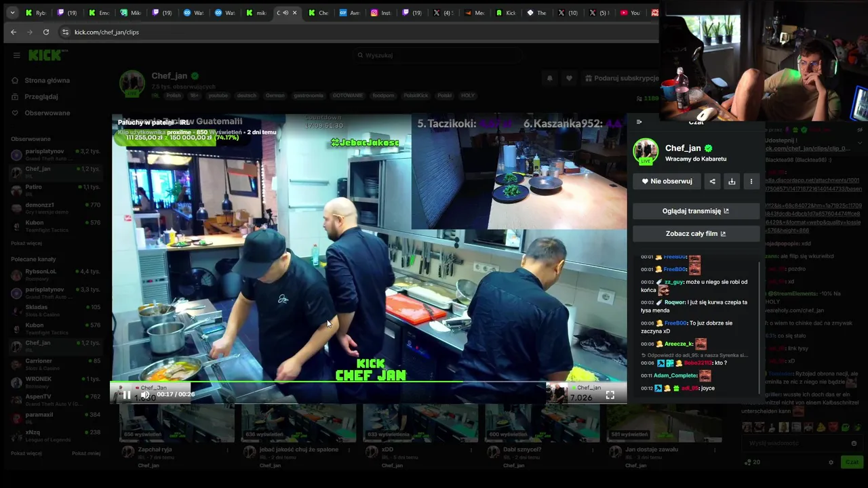Click the address bar URL kick.com/chef_jan/clips

point(106,32)
